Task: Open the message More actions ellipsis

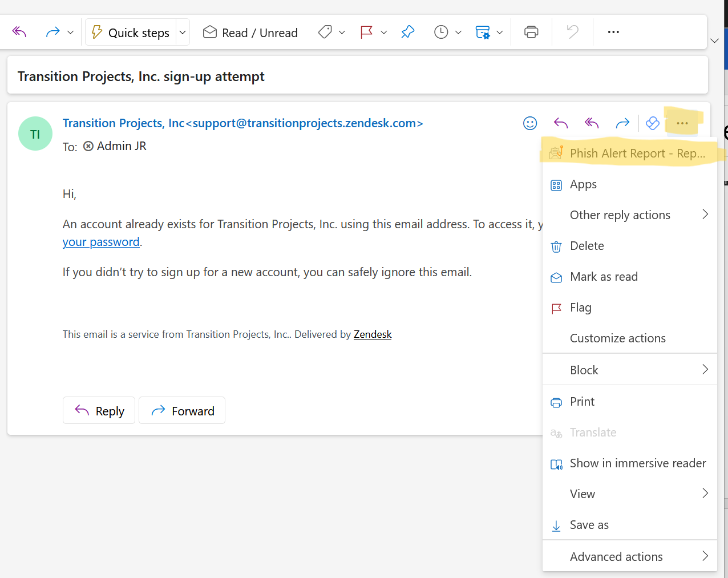Action: coord(682,123)
